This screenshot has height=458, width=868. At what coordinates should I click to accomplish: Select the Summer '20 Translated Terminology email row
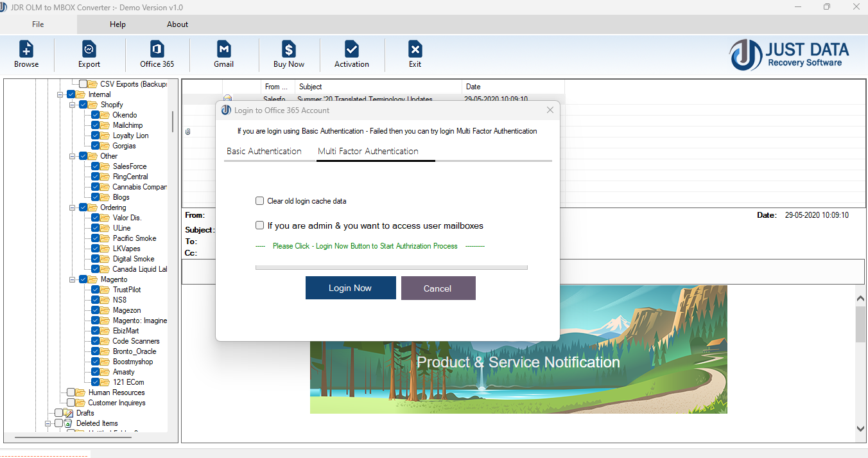[373, 99]
